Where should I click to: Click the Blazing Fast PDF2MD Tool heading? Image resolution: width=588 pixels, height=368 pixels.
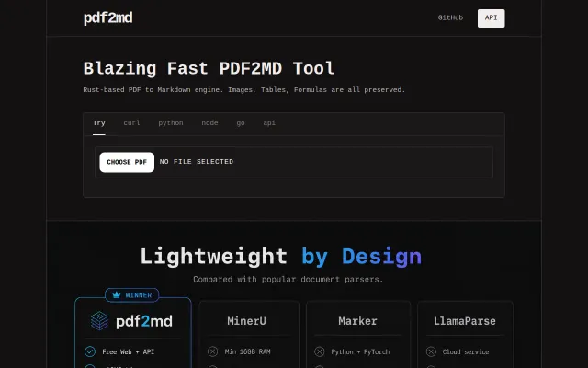tap(209, 69)
